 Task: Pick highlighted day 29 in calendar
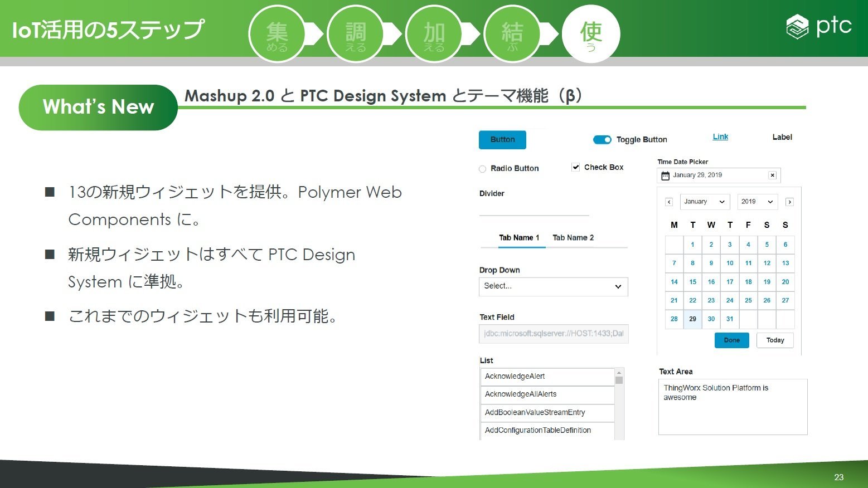pyautogui.click(x=692, y=319)
